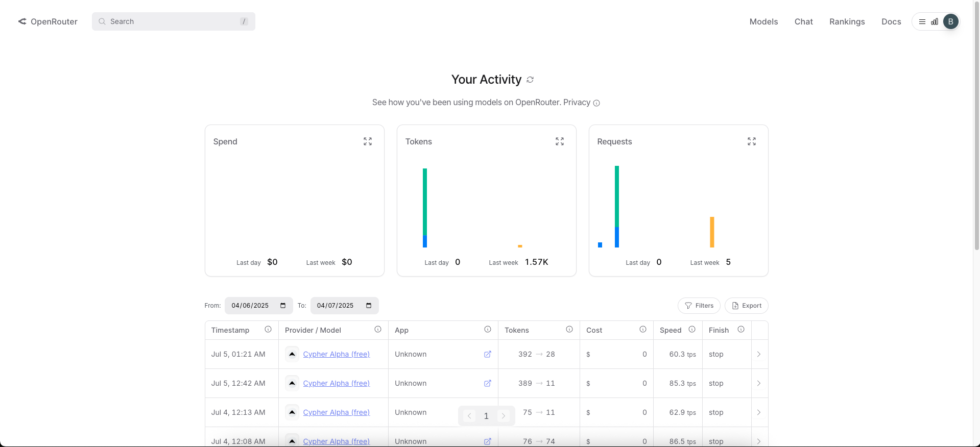Screen dimensions: 980x447
Task: Open Cypher Alpha link in 12:13 AM row
Action: click(x=336, y=412)
